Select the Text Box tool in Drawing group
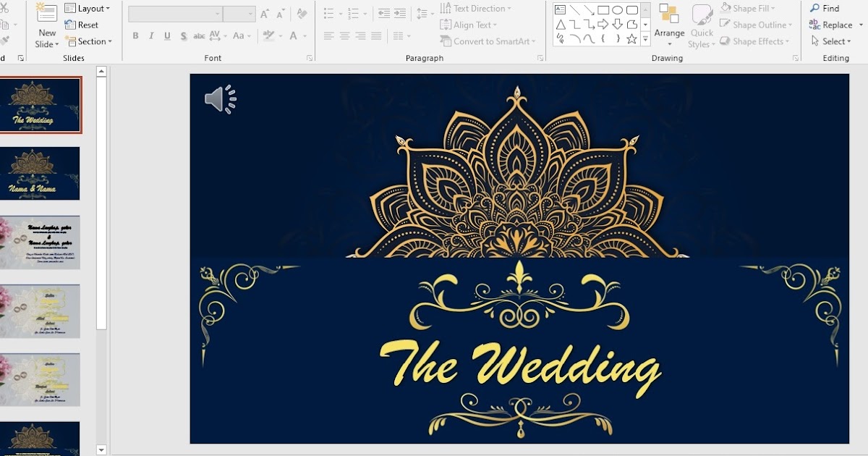Image resolution: width=868 pixels, height=456 pixels. point(561,9)
